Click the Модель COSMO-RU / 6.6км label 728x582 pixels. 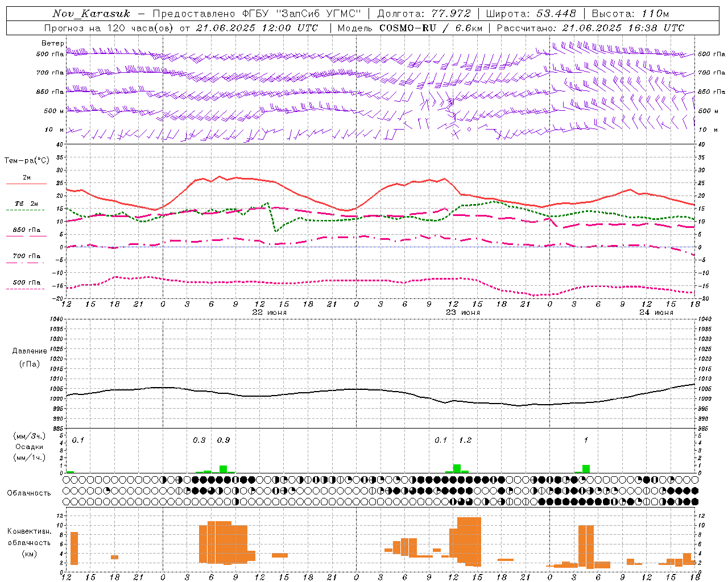coord(410,28)
